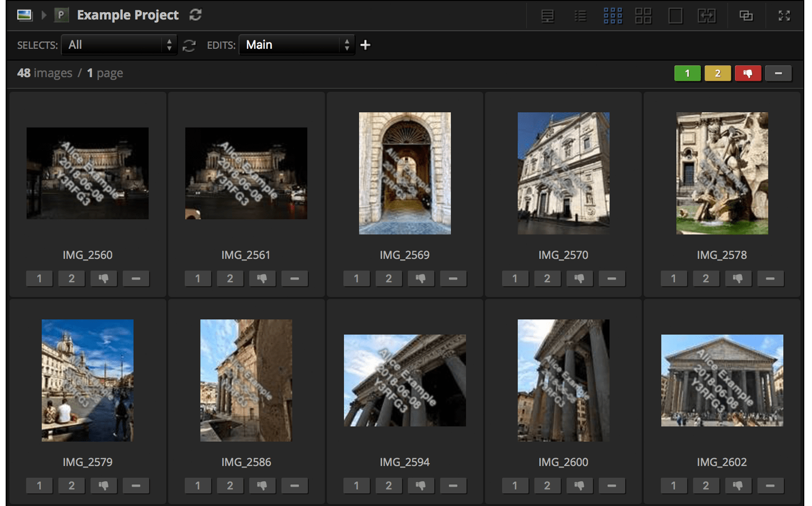Rate IMG_2578 as 1
812x506 pixels.
673,279
